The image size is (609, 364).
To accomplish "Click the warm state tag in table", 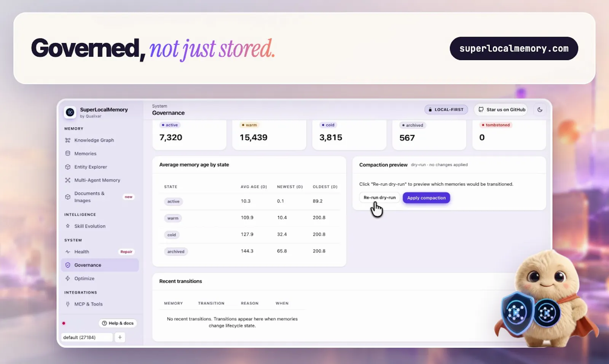I will pos(173,218).
